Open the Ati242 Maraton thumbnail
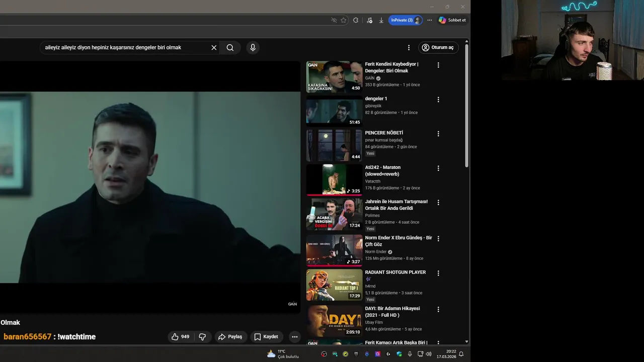The width and height of the screenshot is (644, 362). [x=334, y=180]
